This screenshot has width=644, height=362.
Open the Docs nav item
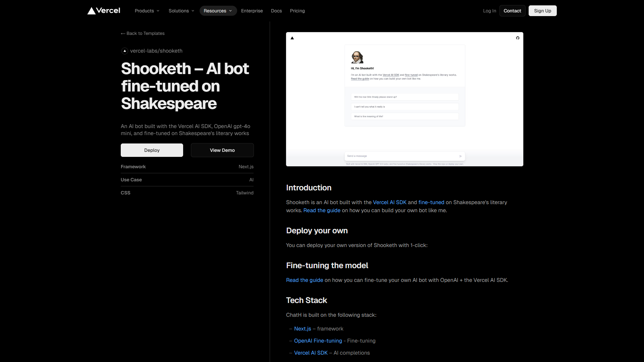click(x=276, y=11)
